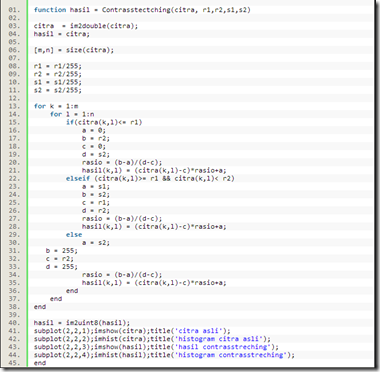Click line number '07.' in the gutter

[14, 58]
